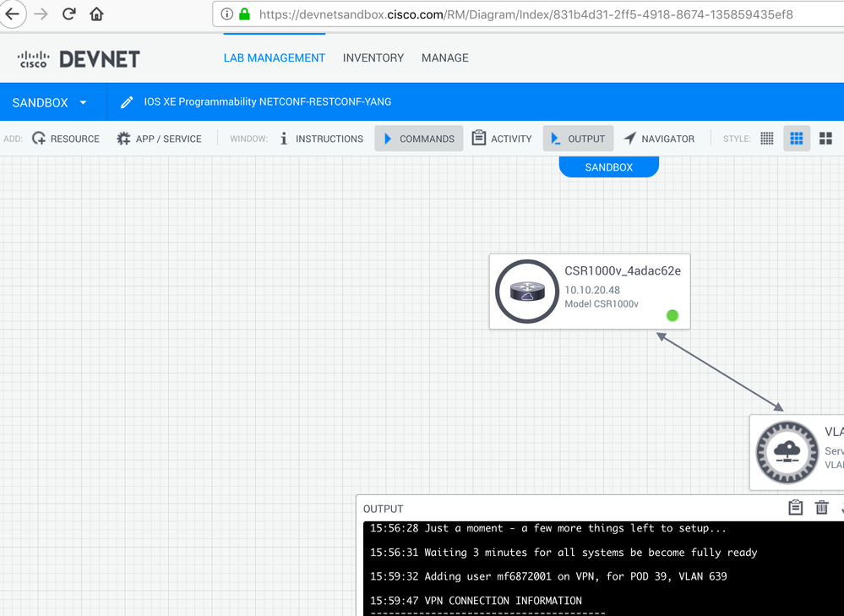This screenshot has width=844, height=616.
Task: Open the MANAGE tab
Action: (444, 57)
